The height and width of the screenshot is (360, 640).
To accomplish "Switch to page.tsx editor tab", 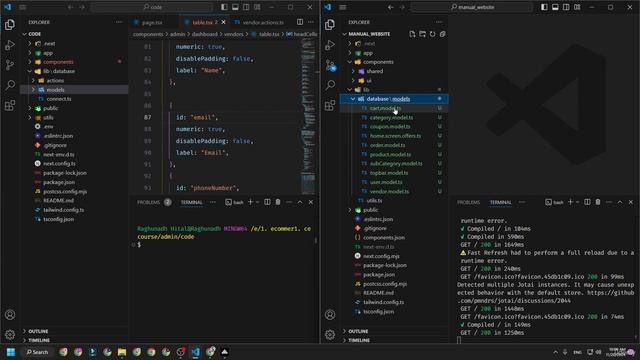I will [151, 22].
